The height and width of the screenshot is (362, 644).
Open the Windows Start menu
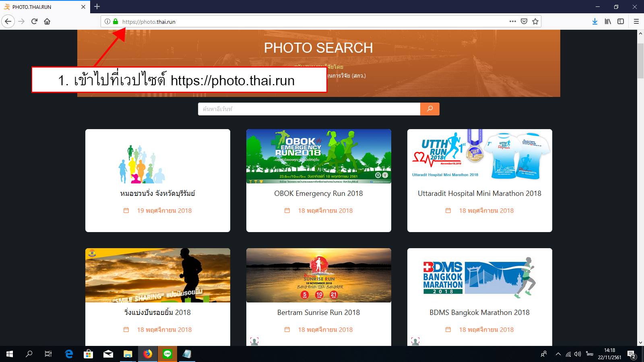10,354
